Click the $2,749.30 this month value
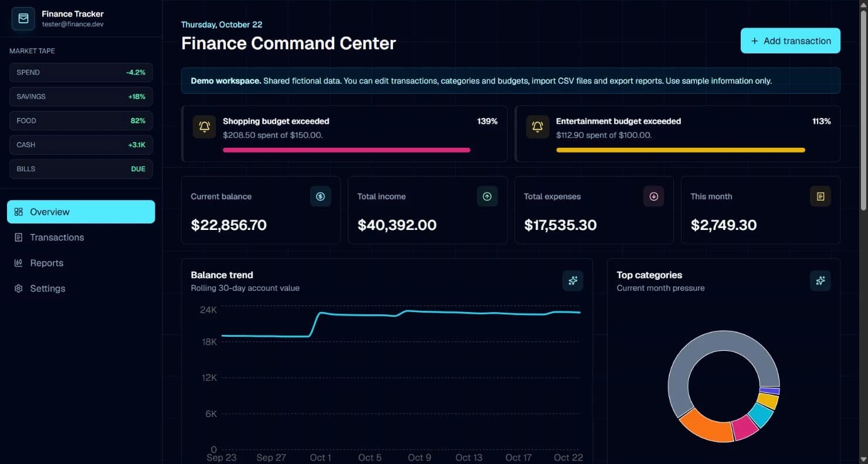This screenshot has width=868, height=464. coord(724,225)
